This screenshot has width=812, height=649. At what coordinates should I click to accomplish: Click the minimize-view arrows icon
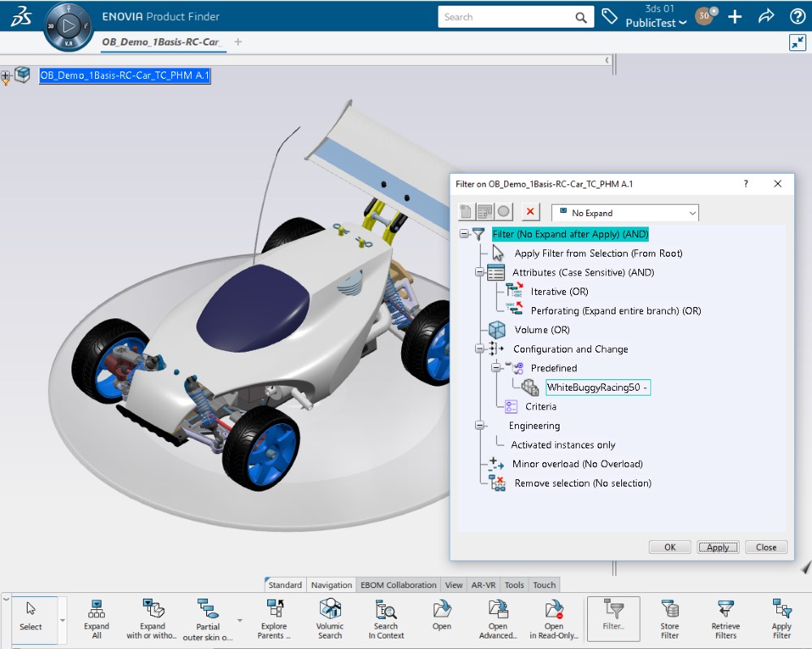[x=797, y=42]
